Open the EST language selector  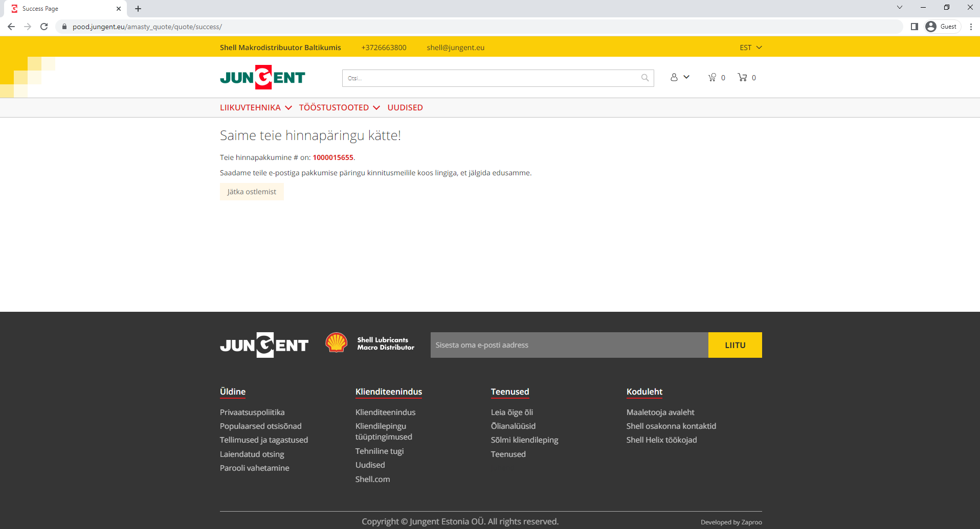pos(750,48)
